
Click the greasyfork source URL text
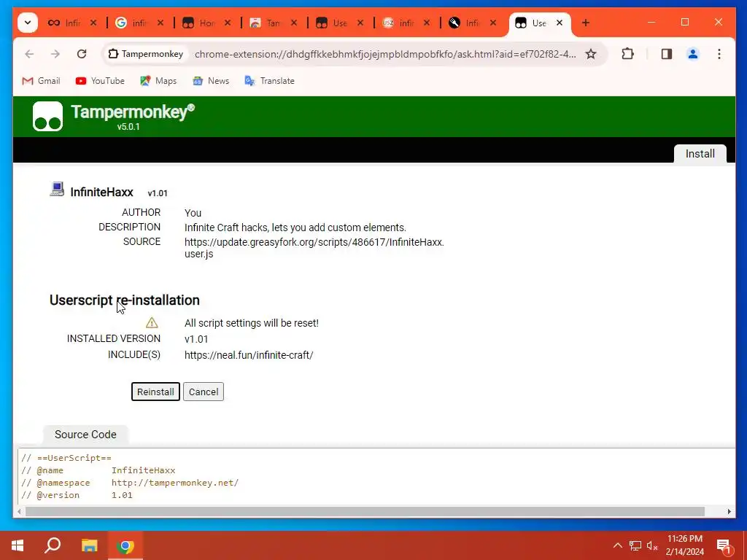pyautogui.click(x=314, y=248)
